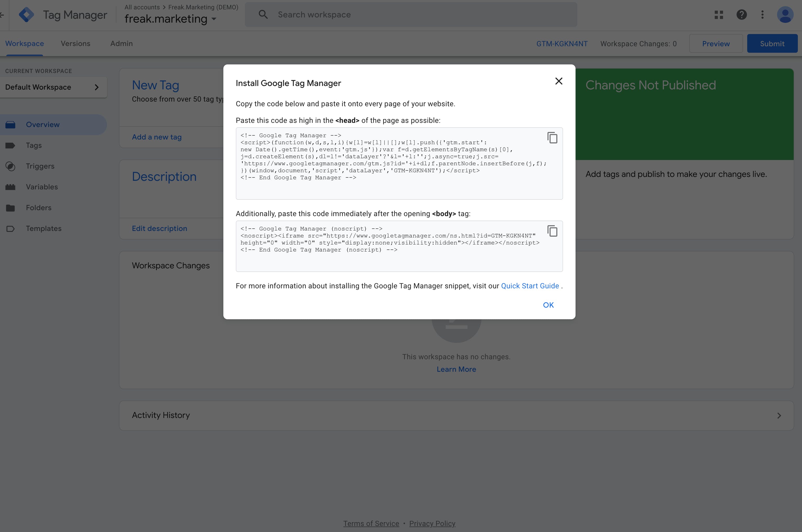The width and height of the screenshot is (802, 532).
Task: Click the GTM-KGKN4NT container ID
Action: (562, 44)
